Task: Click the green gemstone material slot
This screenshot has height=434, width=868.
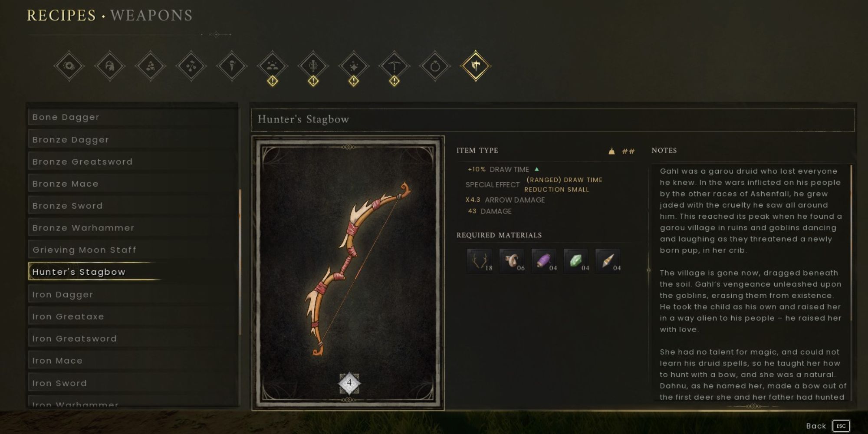Action: [576, 261]
